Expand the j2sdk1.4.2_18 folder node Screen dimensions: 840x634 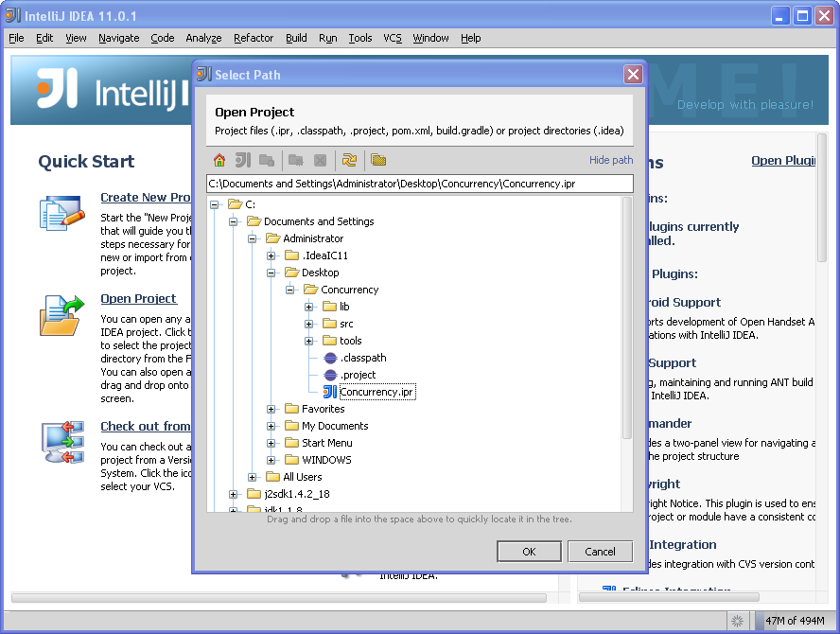tap(233, 494)
